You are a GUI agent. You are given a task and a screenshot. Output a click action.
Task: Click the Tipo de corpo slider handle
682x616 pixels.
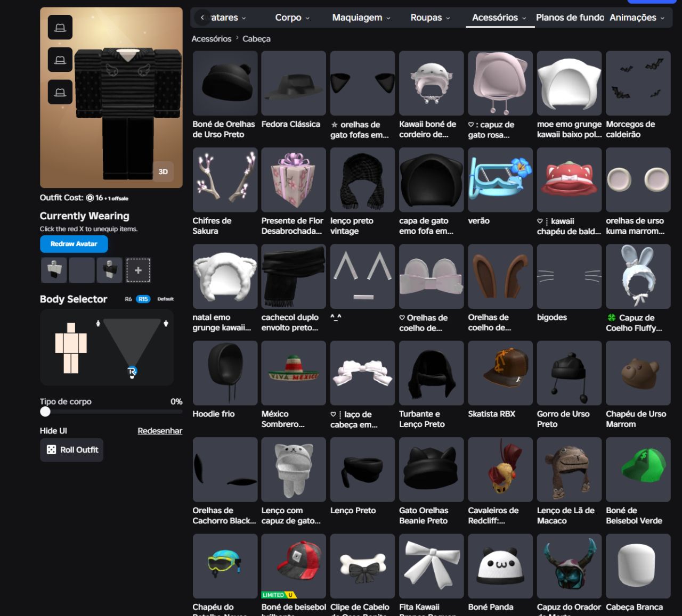tap(45, 412)
